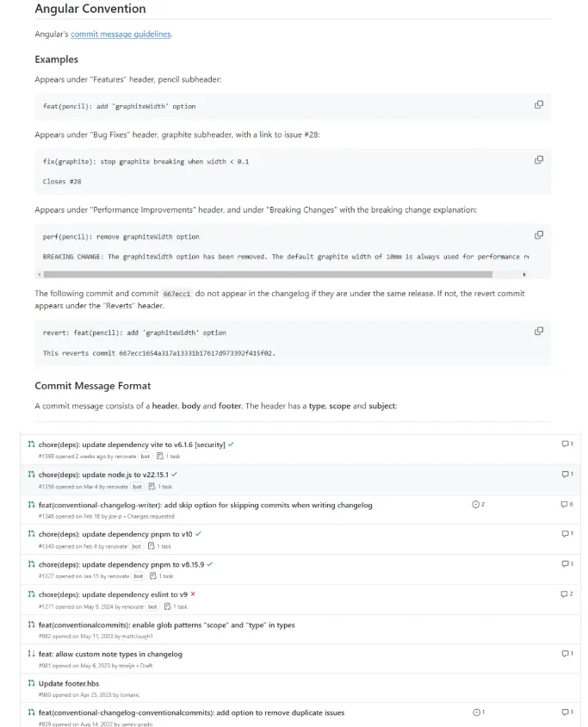Open PR about enabling glob patterns in types
Viewport: 588px width, 727px height.
(167, 625)
